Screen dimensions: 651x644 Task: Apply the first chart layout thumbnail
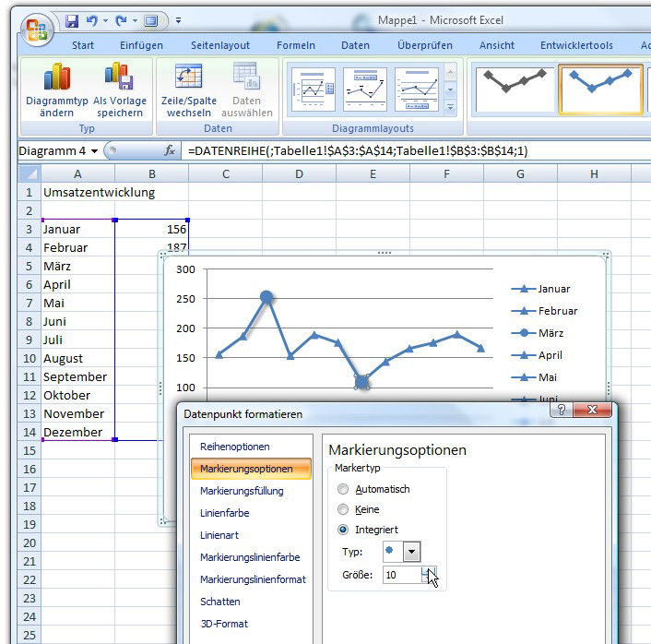[314, 89]
